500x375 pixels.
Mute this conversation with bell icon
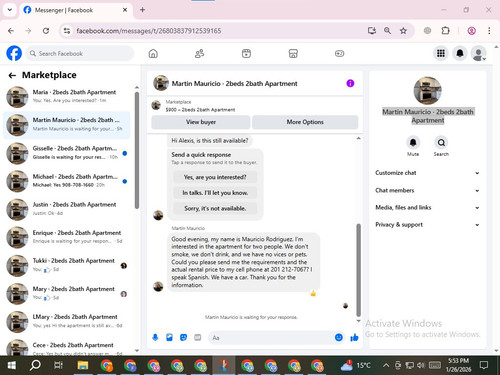click(x=413, y=143)
